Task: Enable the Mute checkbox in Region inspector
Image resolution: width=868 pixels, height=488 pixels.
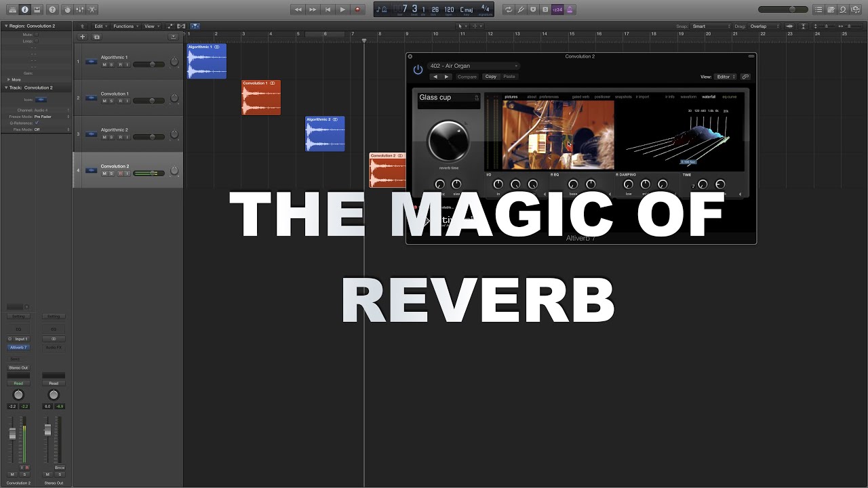Action: coord(37,34)
